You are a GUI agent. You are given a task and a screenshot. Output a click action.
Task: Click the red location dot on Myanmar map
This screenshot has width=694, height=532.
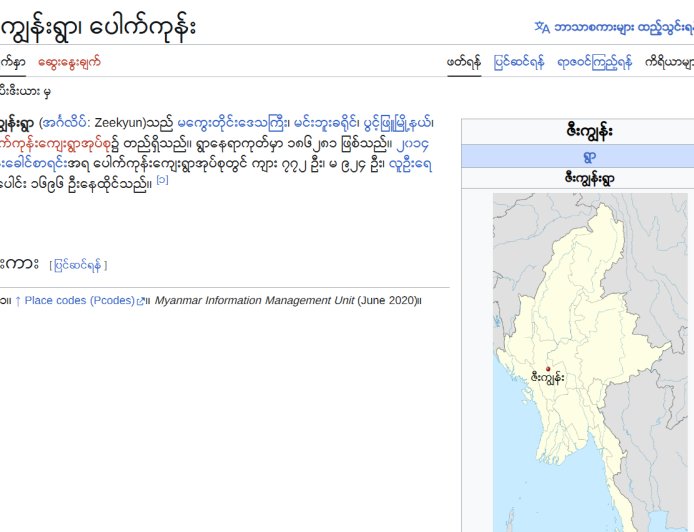coord(548,369)
